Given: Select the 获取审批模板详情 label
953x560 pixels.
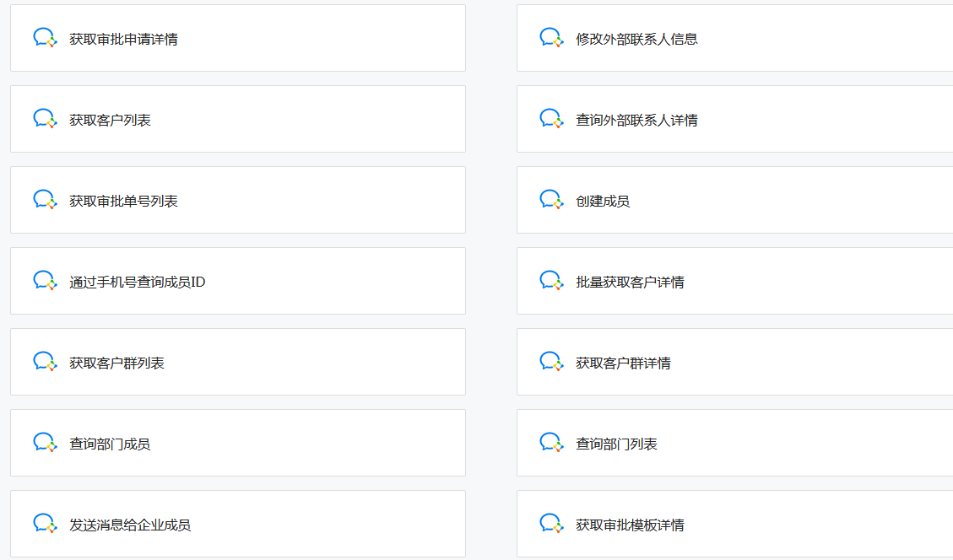Looking at the screenshot, I should 630,525.
